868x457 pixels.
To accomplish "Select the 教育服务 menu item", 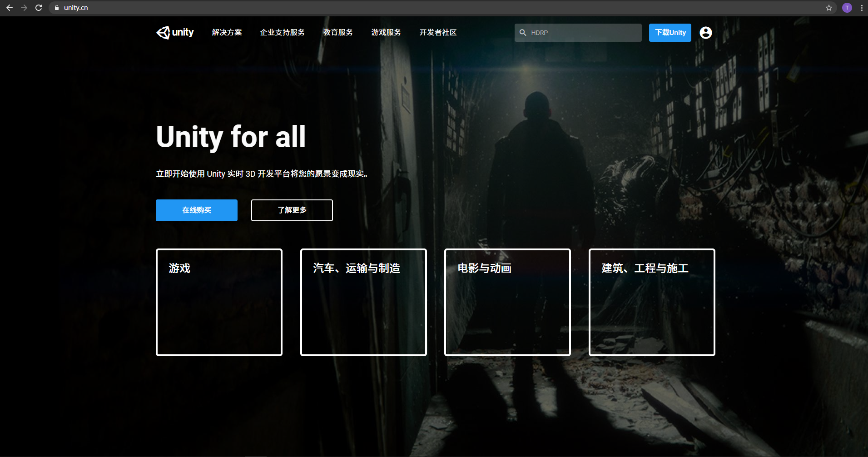I will (x=338, y=32).
